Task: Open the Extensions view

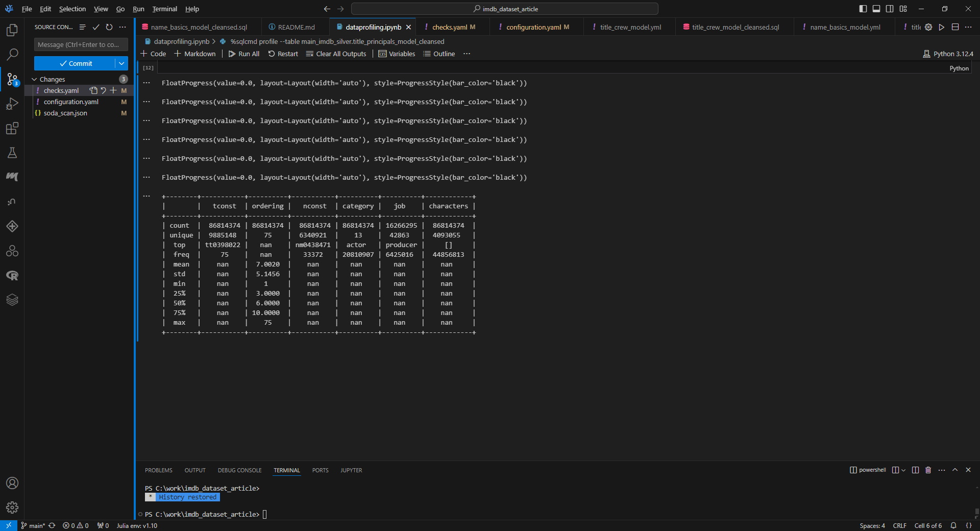Action: point(12,128)
